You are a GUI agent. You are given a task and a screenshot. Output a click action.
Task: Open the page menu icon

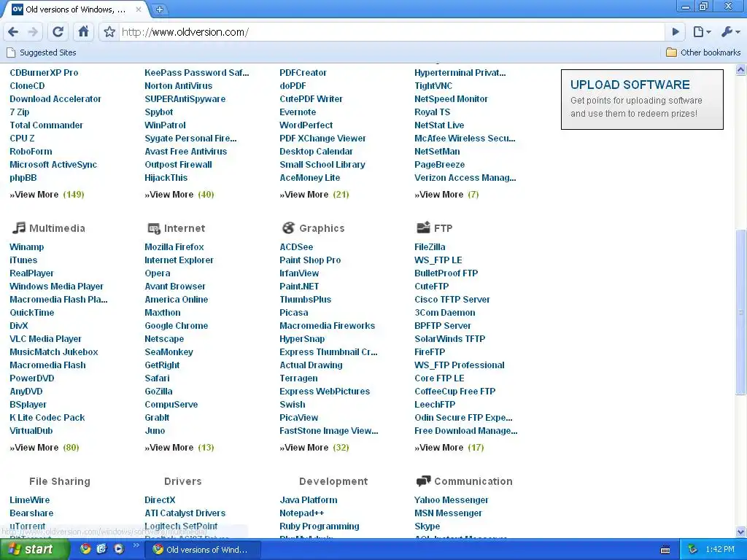pos(702,32)
